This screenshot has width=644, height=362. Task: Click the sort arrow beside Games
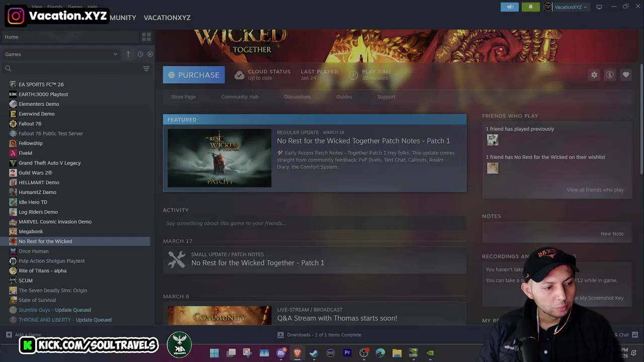click(x=128, y=54)
